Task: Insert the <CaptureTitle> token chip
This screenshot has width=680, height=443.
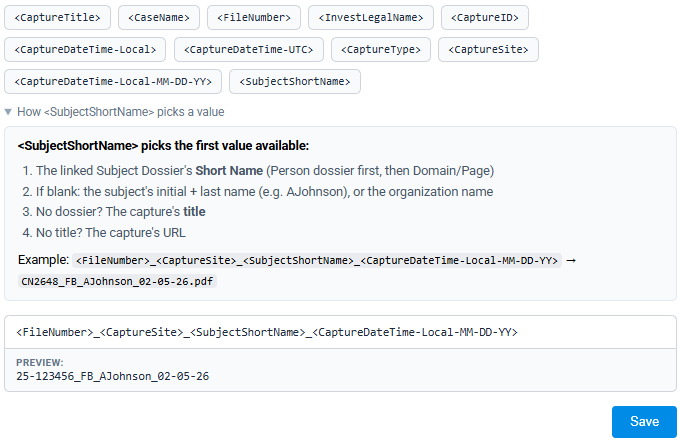Action: tap(57, 18)
